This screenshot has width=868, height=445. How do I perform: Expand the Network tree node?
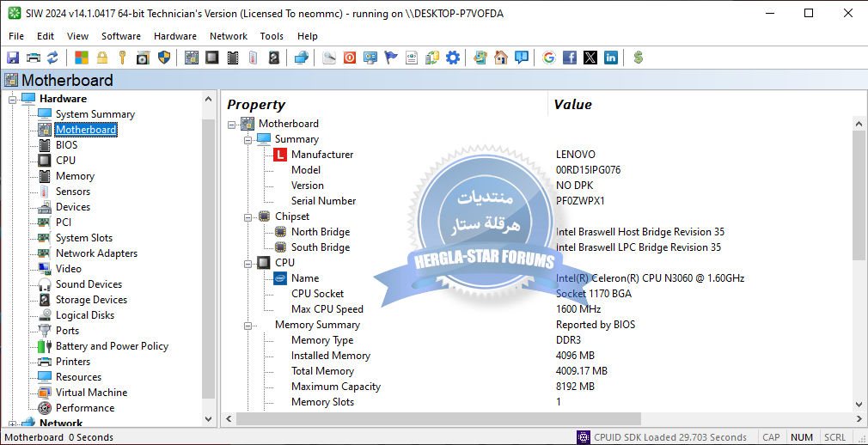[12, 424]
